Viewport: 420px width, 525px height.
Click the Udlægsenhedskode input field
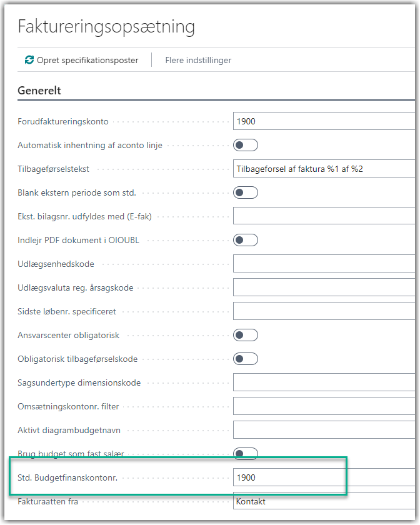(324, 264)
